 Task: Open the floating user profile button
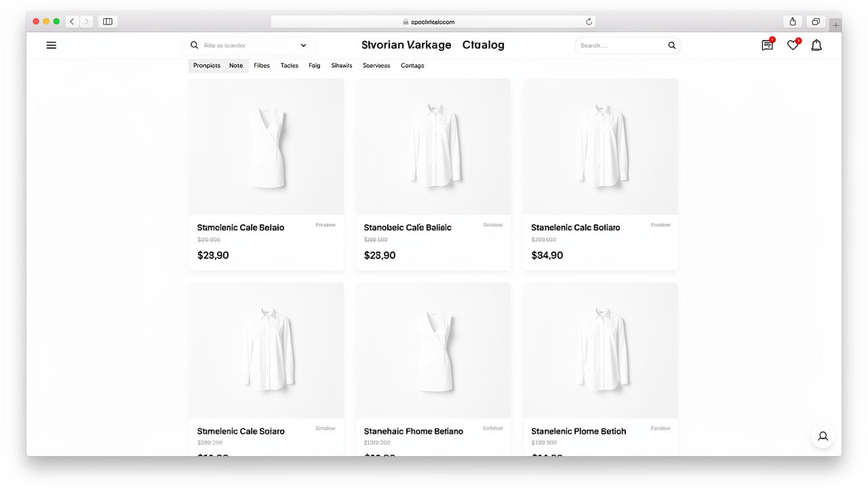pyautogui.click(x=823, y=436)
